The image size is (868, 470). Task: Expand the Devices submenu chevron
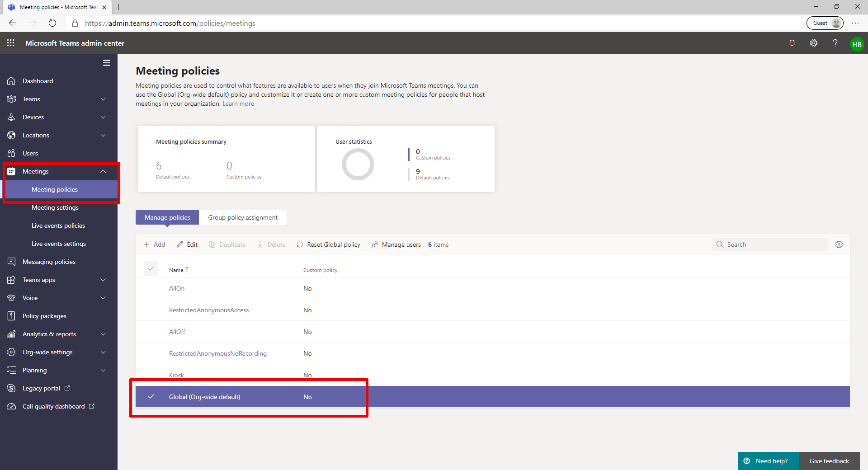click(x=103, y=117)
